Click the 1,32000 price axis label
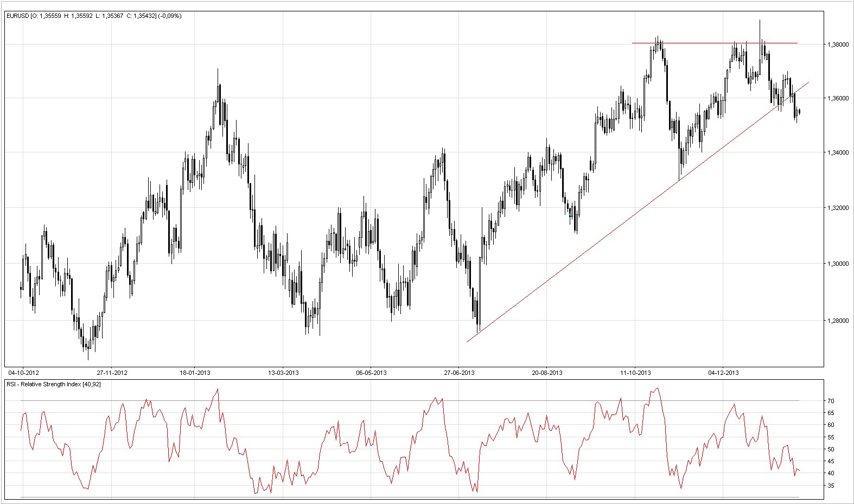The height and width of the screenshot is (504, 854). tap(838, 208)
